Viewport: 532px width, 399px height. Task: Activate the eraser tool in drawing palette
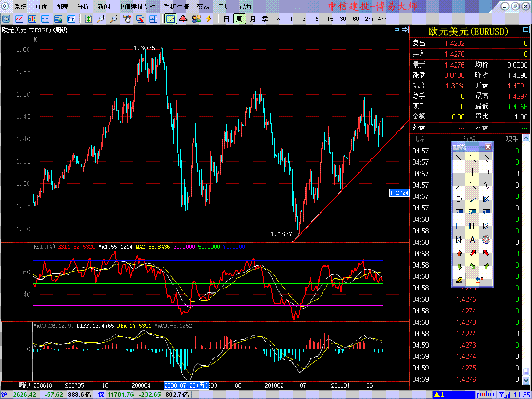tap(459, 280)
